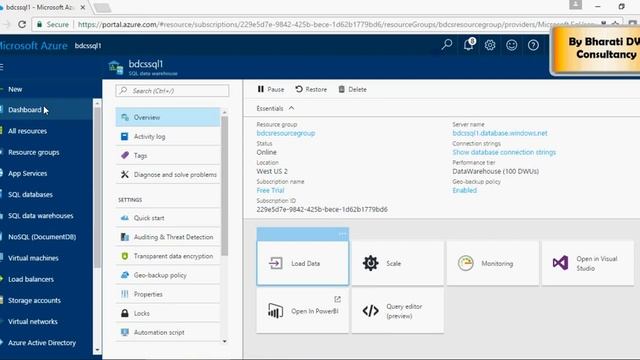Open App Services in sidebar
Screen dimensions: 640x360
click(x=46, y=173)
